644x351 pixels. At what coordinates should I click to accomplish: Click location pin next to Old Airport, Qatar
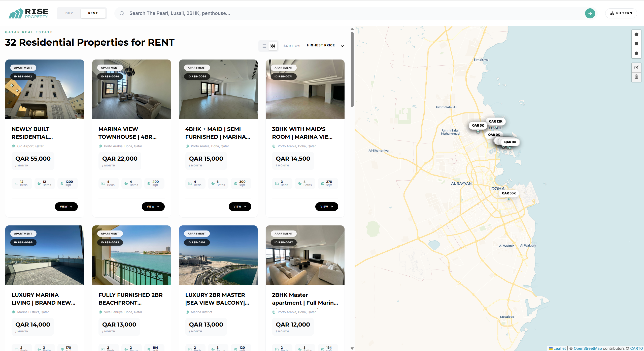point(14,147)
